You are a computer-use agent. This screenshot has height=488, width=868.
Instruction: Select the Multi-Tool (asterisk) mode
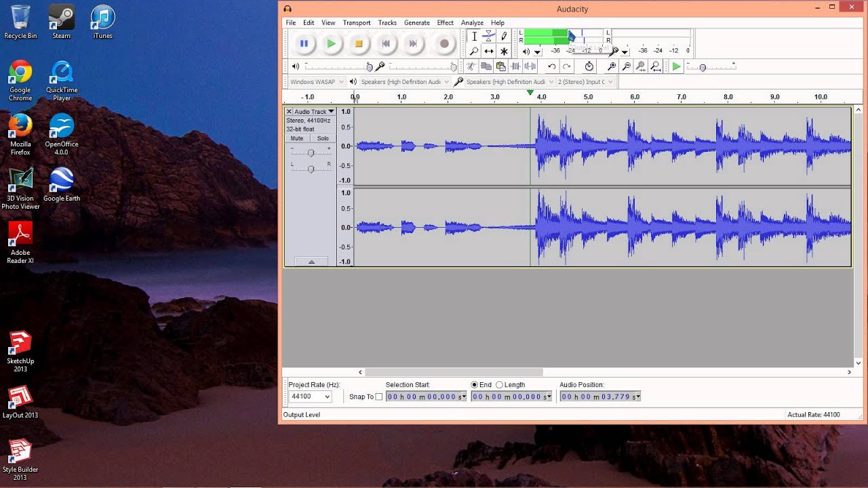pyautogui.click(x=504, y=51)
